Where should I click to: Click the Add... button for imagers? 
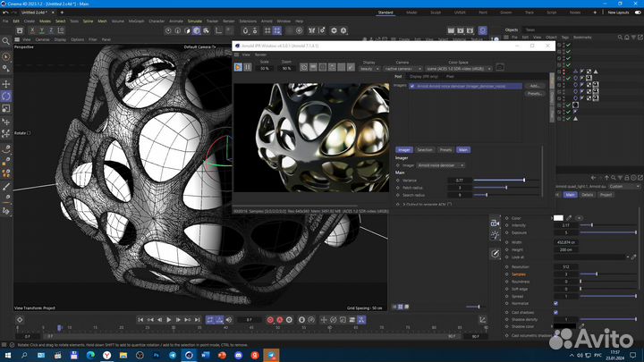point(534,86)
